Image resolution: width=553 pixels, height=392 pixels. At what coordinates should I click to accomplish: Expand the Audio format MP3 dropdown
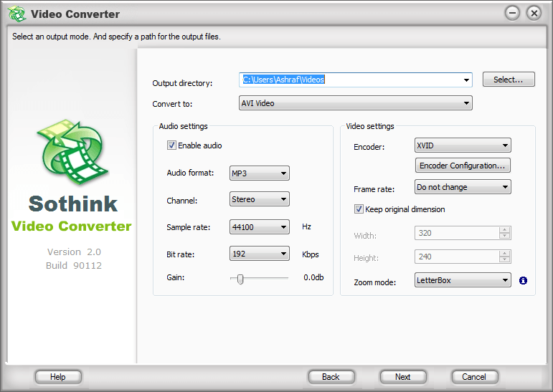(259, 173)
